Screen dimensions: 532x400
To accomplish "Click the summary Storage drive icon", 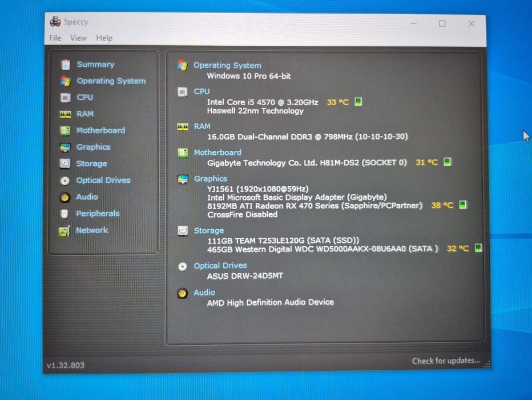I will (x=183, y=230).
